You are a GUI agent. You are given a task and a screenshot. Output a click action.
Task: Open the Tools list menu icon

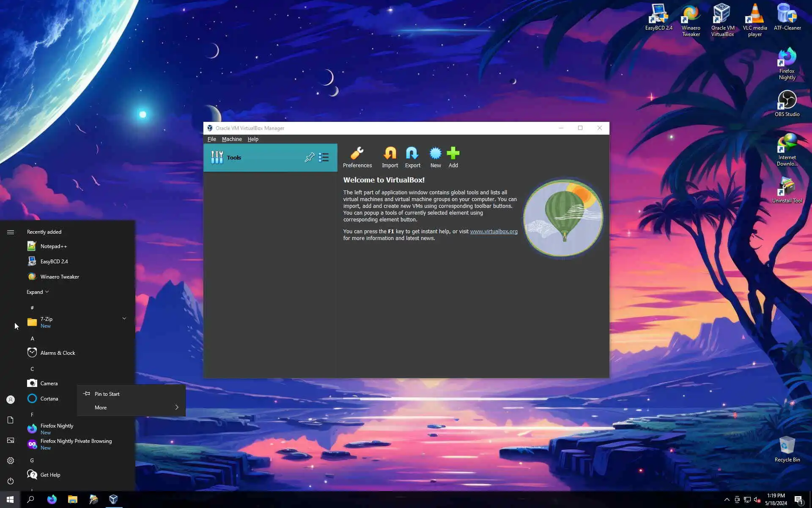tap(324, 157)
